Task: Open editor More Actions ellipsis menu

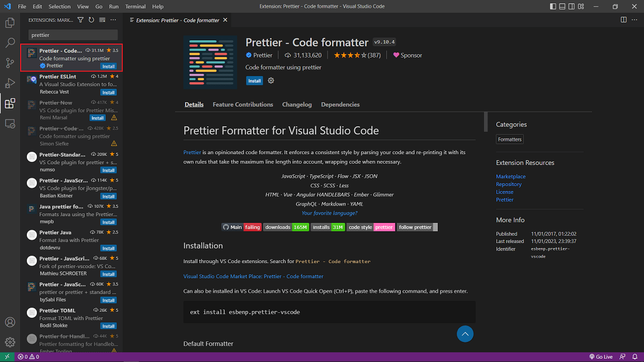Action: 634,20
